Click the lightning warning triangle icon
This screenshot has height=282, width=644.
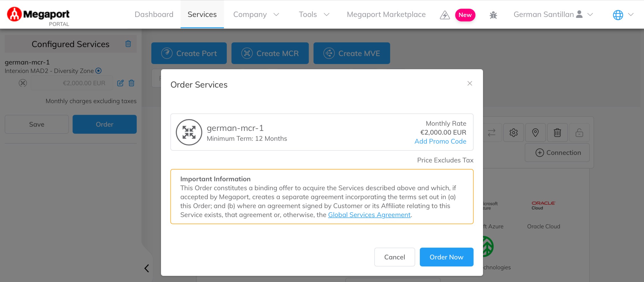pos(445,15)
